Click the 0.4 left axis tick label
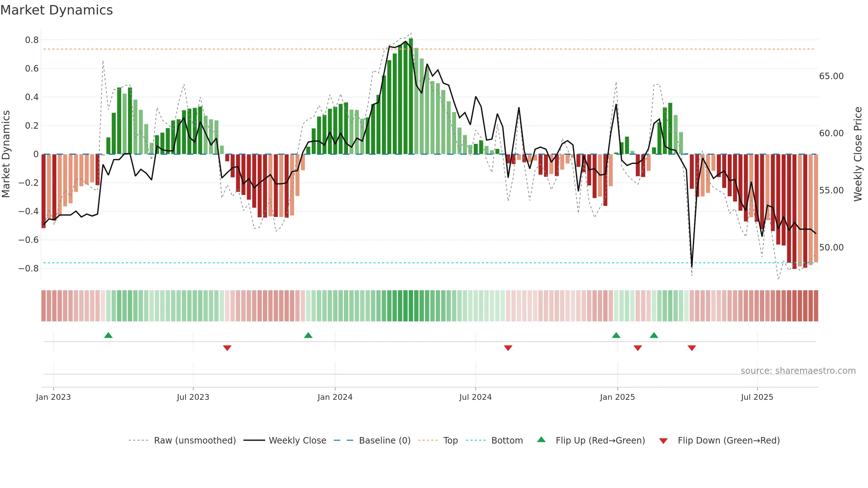Screen dimensions: 868x488 [x=32, y=97]
